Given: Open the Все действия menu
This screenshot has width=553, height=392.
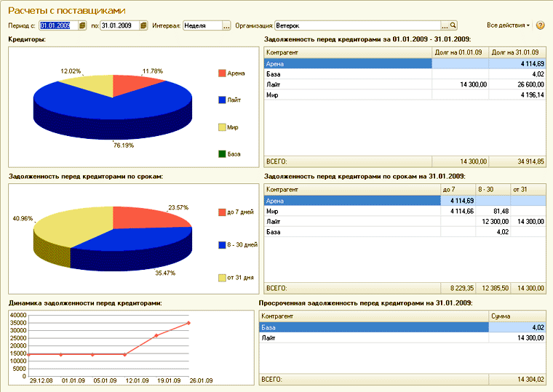Looking at the screenshot, I should [x=508, y=25].
